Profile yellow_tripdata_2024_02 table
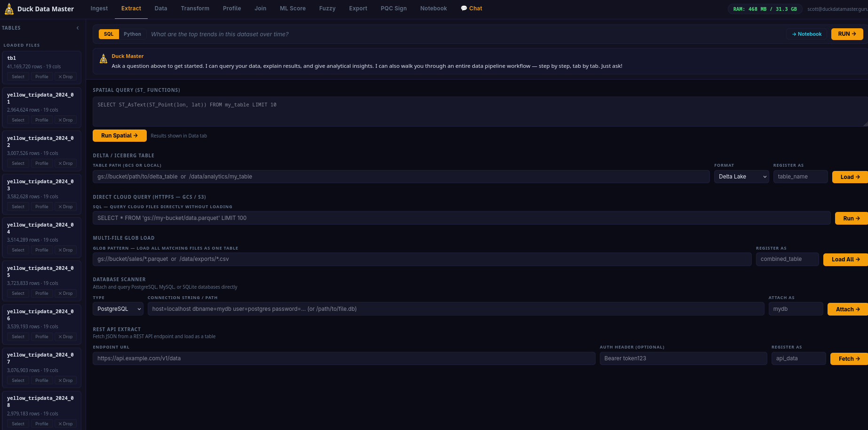This screenshot has height=430, width=868. tap(42, 163)
